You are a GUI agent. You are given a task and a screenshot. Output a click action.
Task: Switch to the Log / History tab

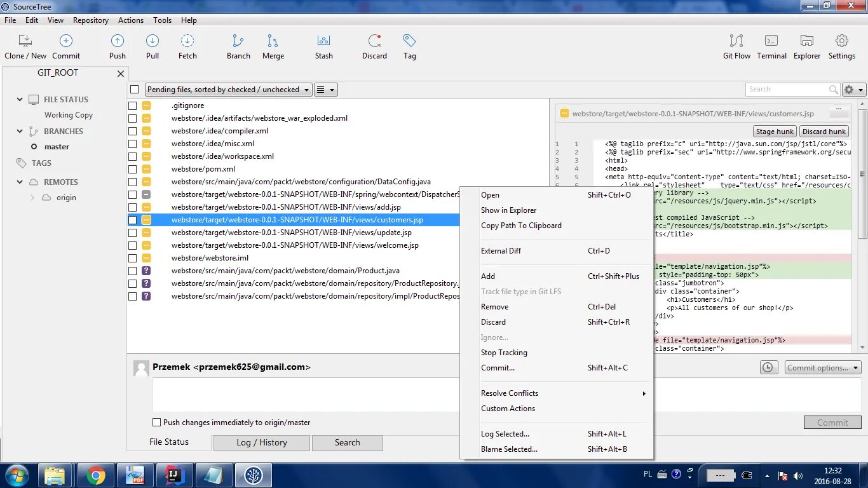point(262,443)
